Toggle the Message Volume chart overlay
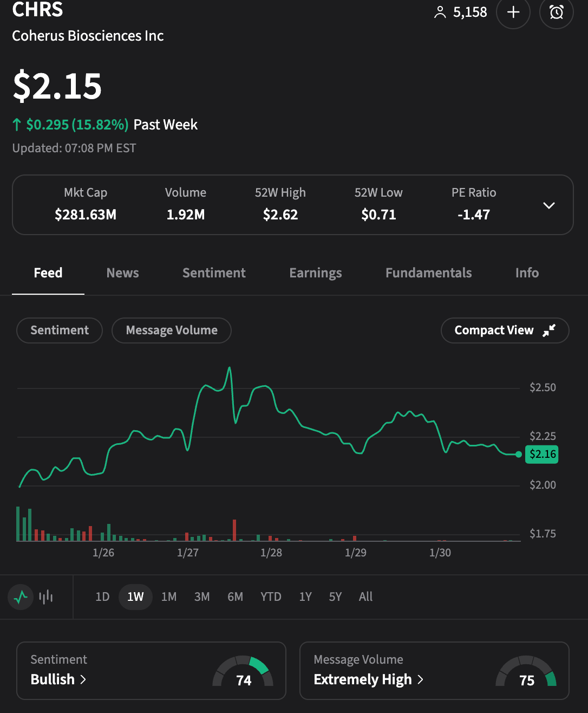Image resolution: width=588 pixels, height=713 pixels. tap(172, 330)
